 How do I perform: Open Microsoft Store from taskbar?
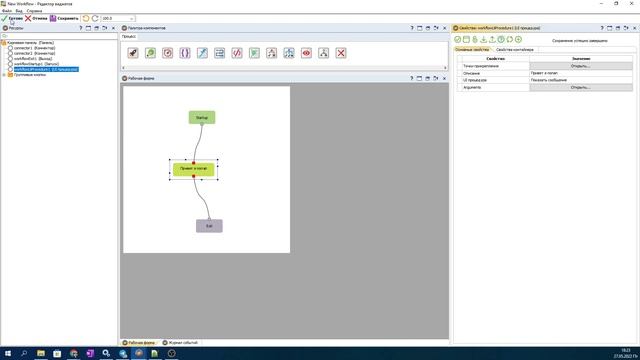pos(57,353)
